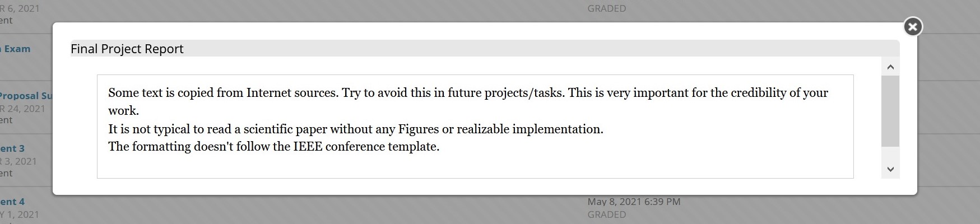This screenshot has height=224, width=980.
Task: Close the Final Project Report feedback dialog
Action: (x=913, y=27)
